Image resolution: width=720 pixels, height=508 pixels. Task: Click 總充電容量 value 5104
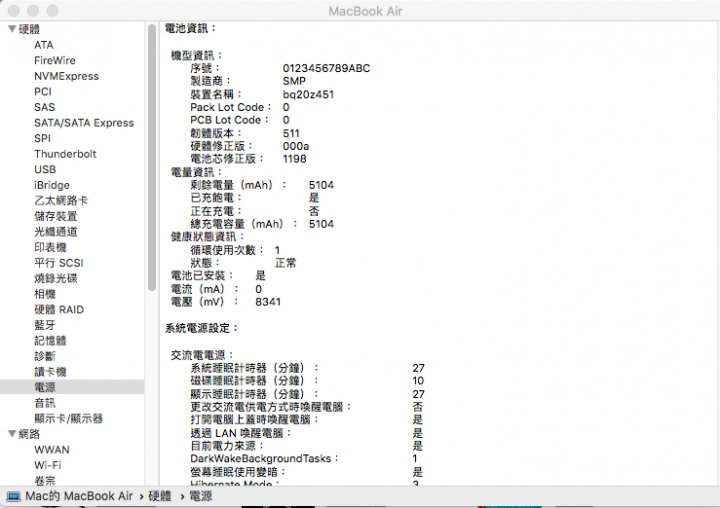[x=321, y=224]
